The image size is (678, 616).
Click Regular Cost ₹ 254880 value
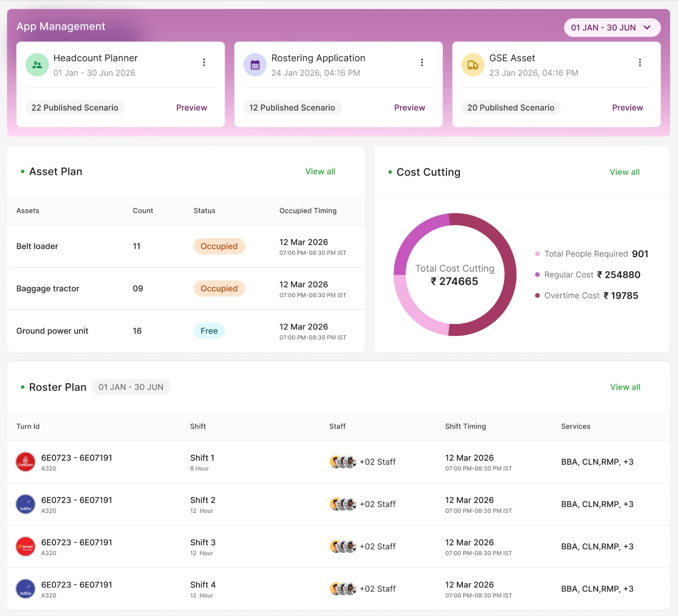(619, 275)
